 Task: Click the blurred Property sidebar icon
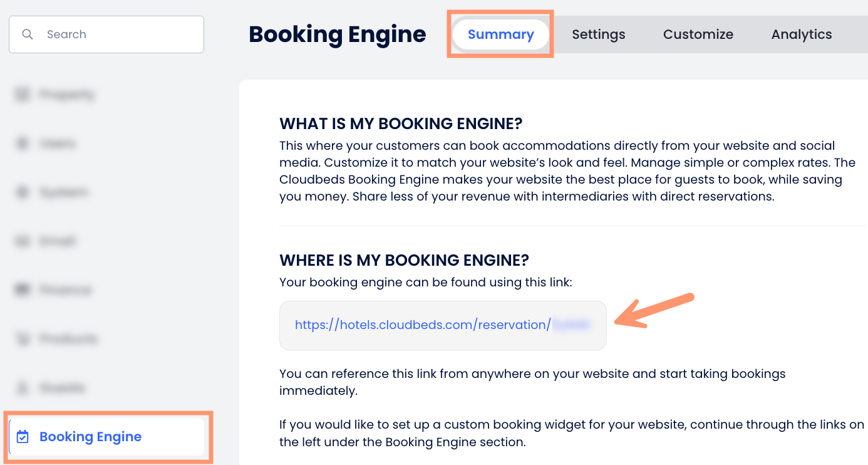pyautogui.click(x=23, y=95)
